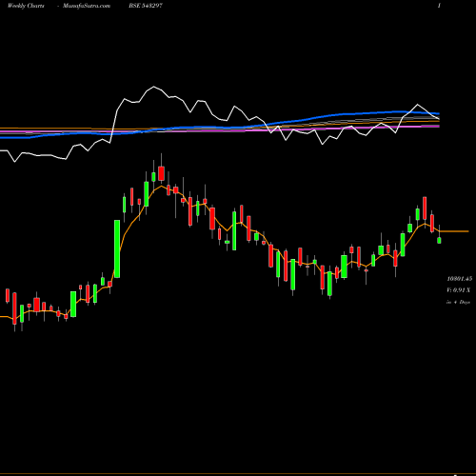Select the tallest green breakout candlestick
This screenshot has width=476, height=476.
point(117,248)
